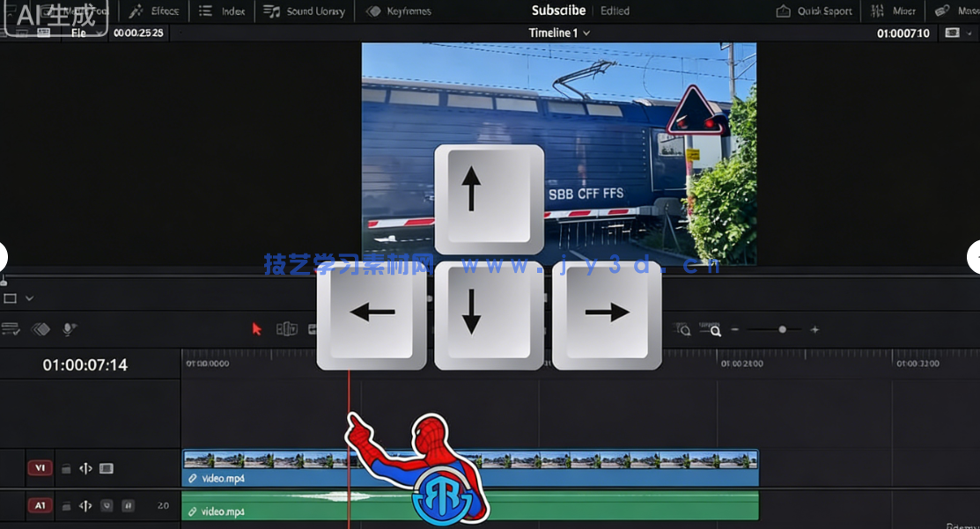Select the timeline selection arrow tool
Image resolution: width=980 pixels, height=529 pixels.
[256, 328]
